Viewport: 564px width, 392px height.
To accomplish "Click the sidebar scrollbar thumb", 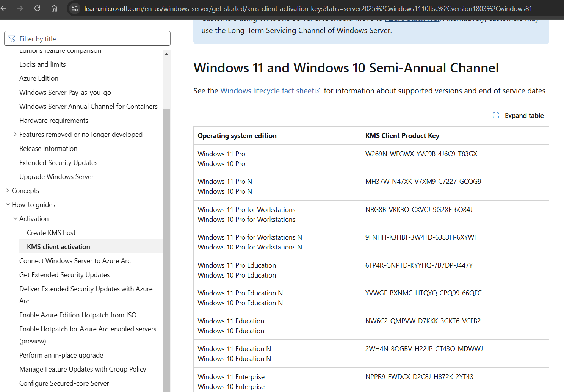I will click(166, 250).
